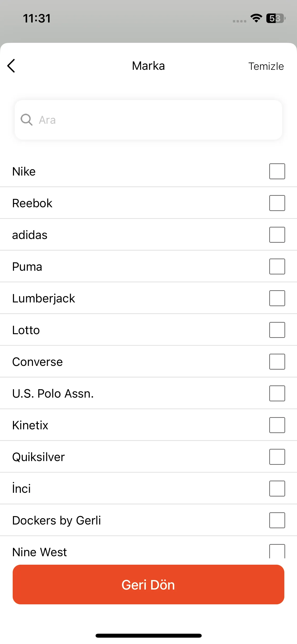Image resolution: width=297 pixels, height=644 pixels.
Task: Tap the battery indicator icon
Action: click(276, 18)
